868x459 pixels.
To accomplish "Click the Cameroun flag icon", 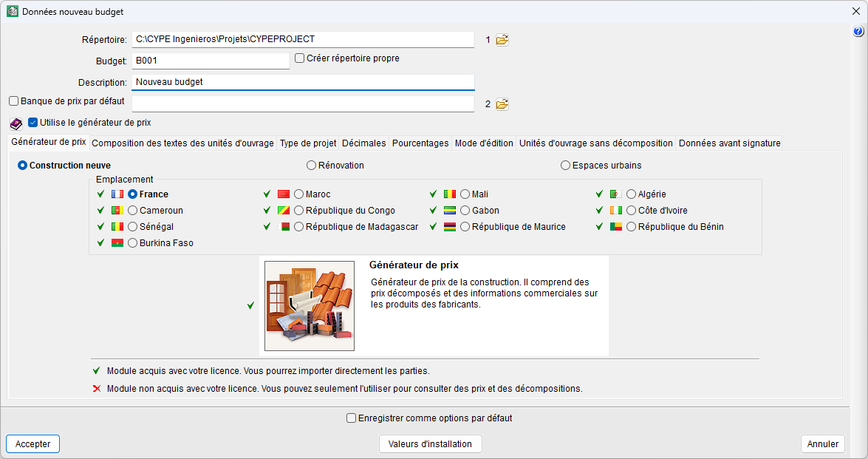I will tap(117, 211).
